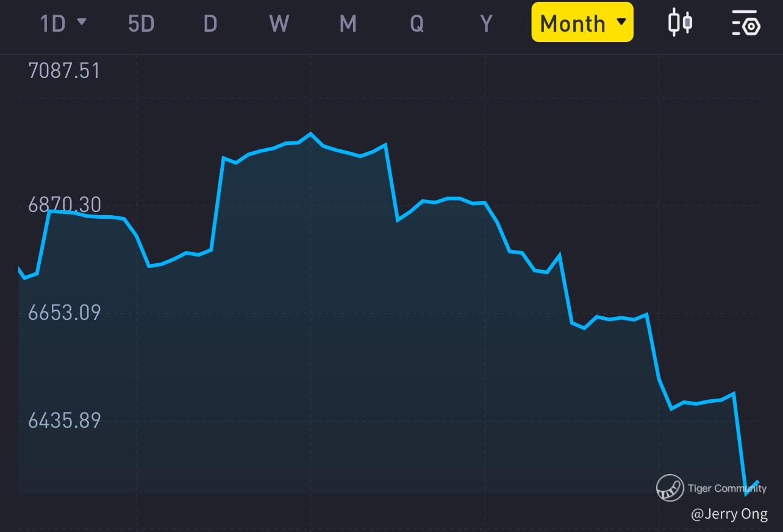
Task: Open the 1D timeframe dropdown
Action: coord(63,23)
